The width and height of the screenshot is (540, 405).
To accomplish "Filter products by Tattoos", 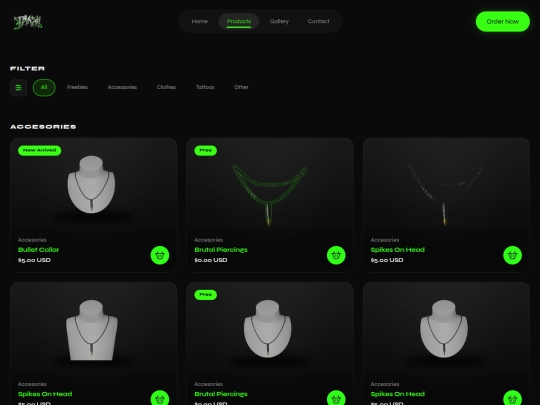I will tap(205, 87).
